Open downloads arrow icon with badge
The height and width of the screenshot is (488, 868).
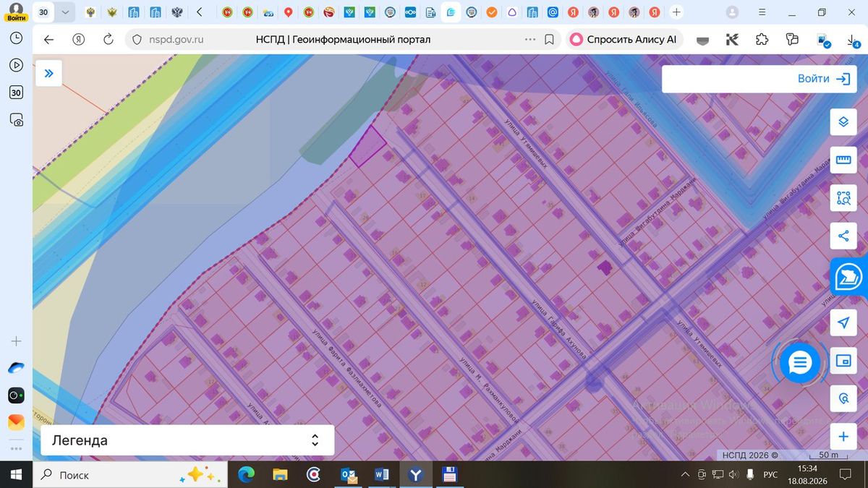(x=852, y=40)
